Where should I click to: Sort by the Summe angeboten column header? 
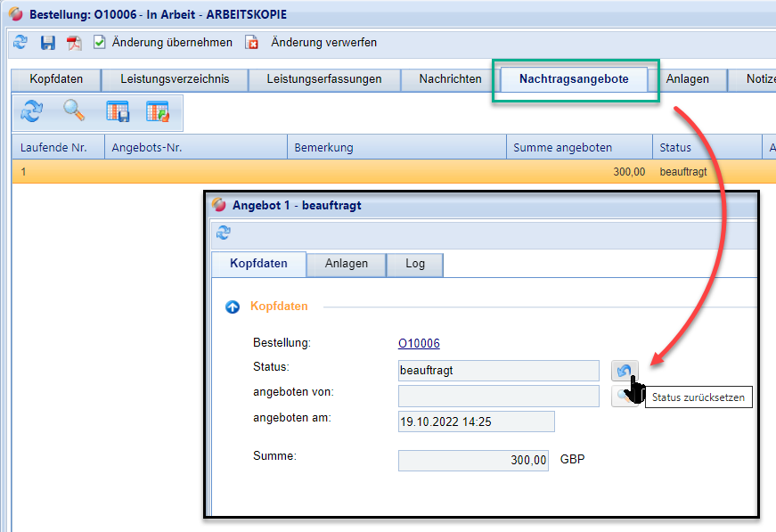coord(576,147)
